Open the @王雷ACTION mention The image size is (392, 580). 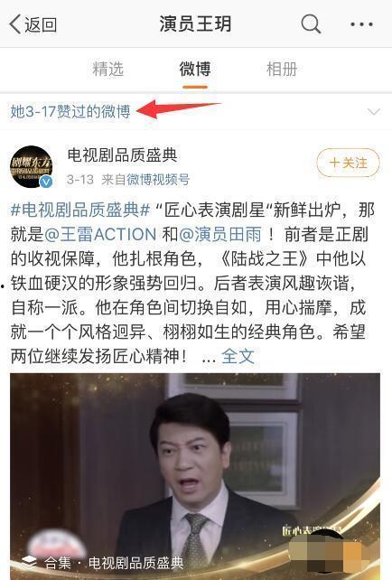point(100,235)
